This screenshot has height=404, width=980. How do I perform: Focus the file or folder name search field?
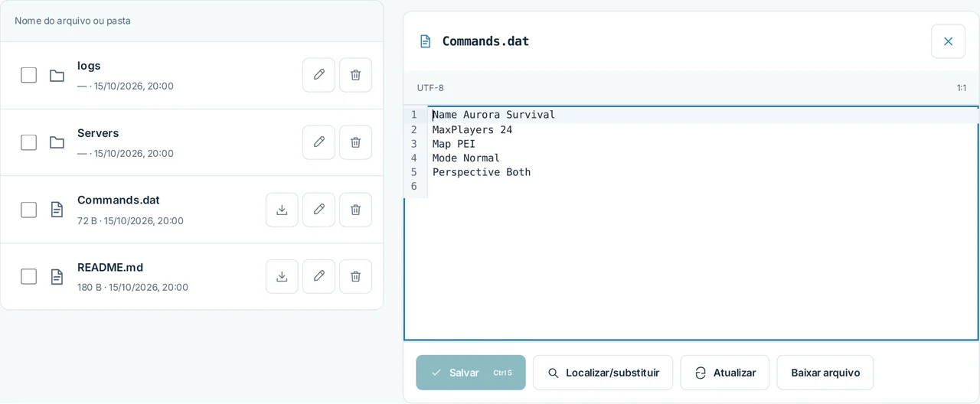point(191,21)
